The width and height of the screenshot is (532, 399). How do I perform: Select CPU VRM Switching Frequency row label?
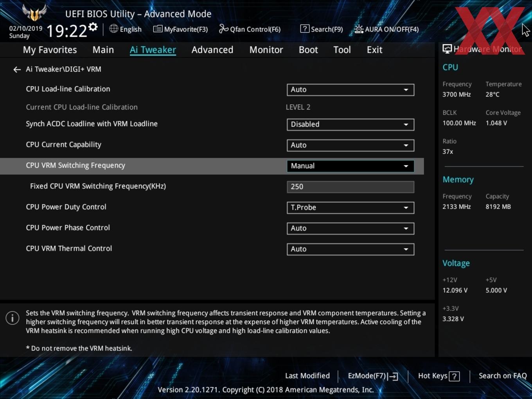75,165
